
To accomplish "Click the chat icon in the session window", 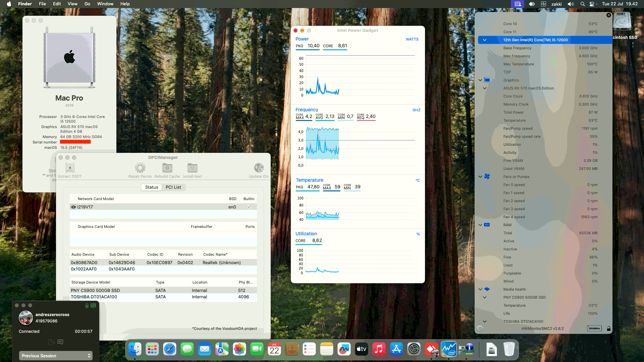I will coord(61,342).
